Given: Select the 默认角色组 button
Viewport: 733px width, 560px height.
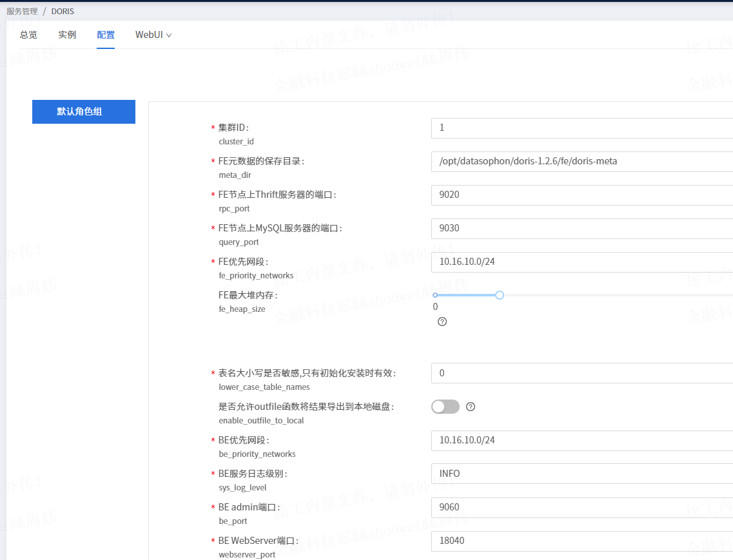Looking at the screenshot, I should (84, 111).
